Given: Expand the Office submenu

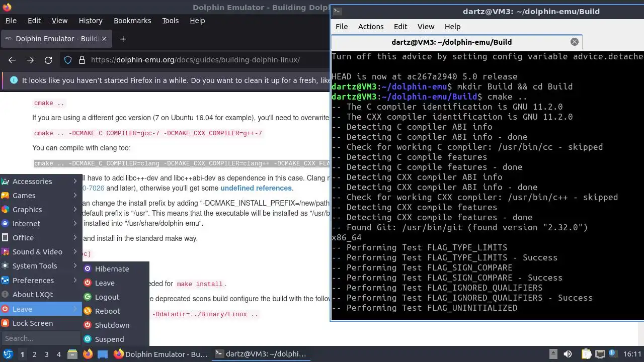Looking at the screenshot, I should (x=41, y=238).
